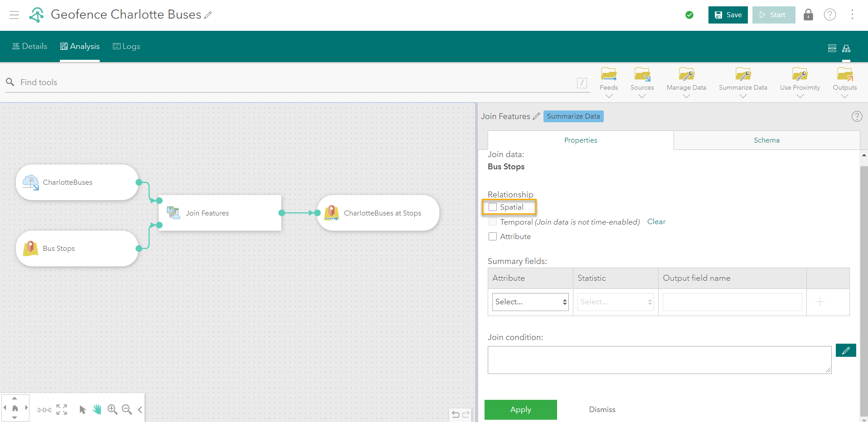The height and width of the screenshot is (422, 868).
Task: Switch to model diagram view
Action: 846,48
